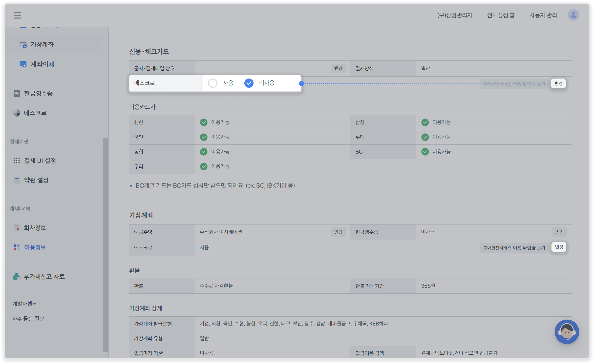Click the 현금영수증 sidebar icon
Image resolution: width=594 pixels, height=364 pixels.
click(x=17, y=94)
